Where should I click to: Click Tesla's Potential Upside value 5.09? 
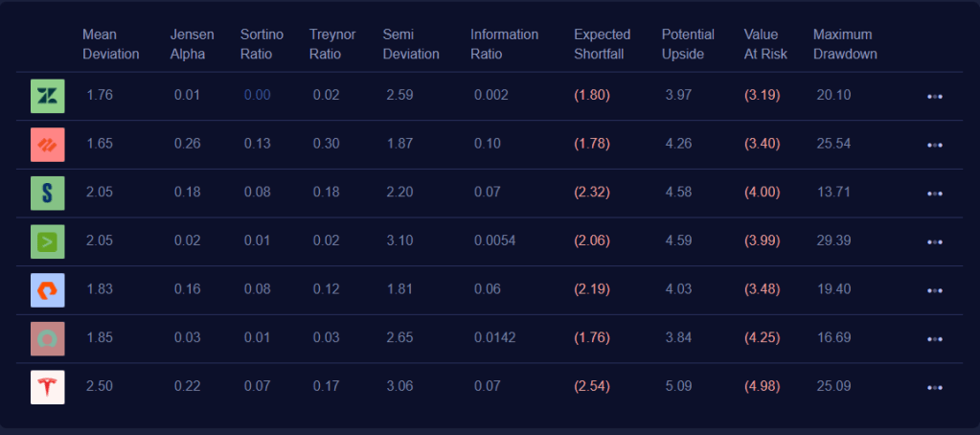coord(677,387)
